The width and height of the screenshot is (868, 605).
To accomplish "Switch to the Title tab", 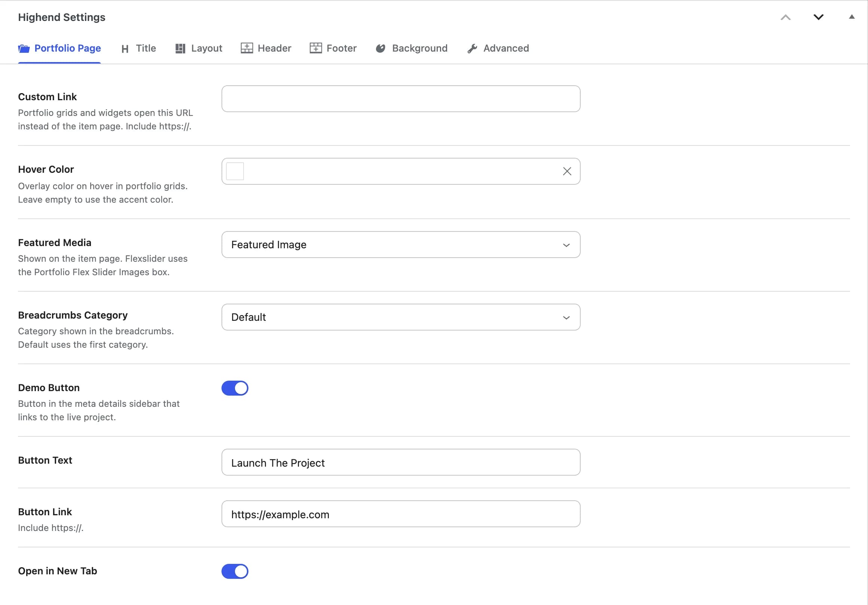I will coord(138,48).
